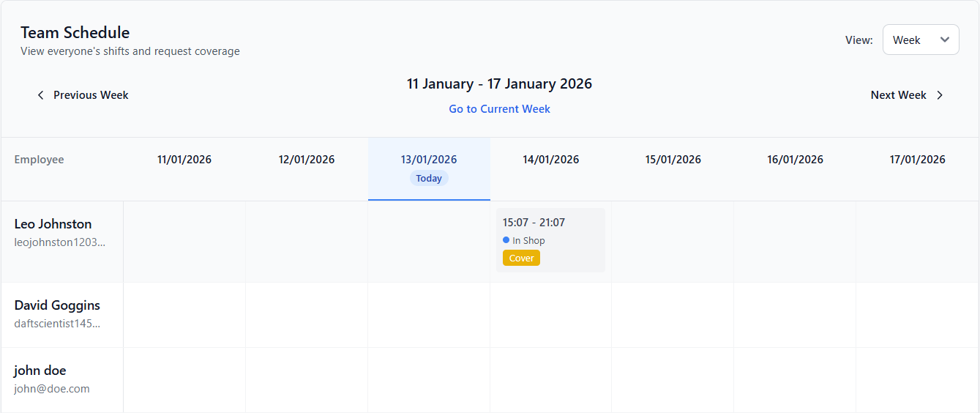
Task: Click the date range heading 11 January - 17 January 2026
Action: (x=499, y=84)
